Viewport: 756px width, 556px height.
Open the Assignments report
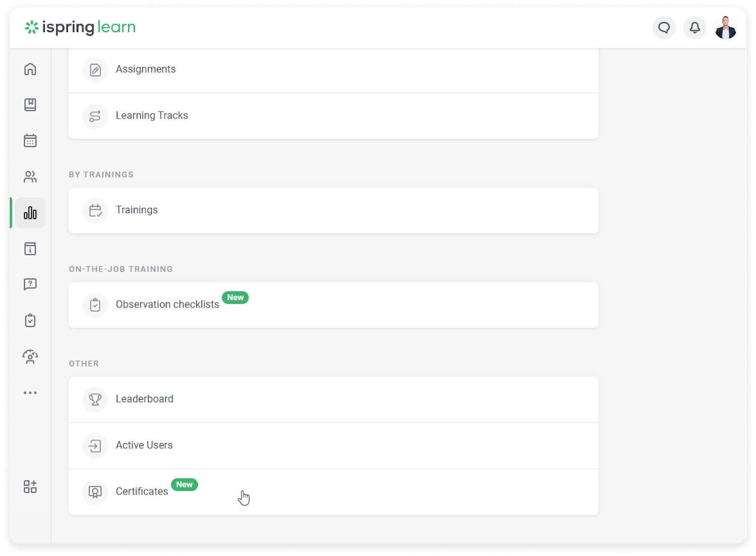[x=146, y=69]
